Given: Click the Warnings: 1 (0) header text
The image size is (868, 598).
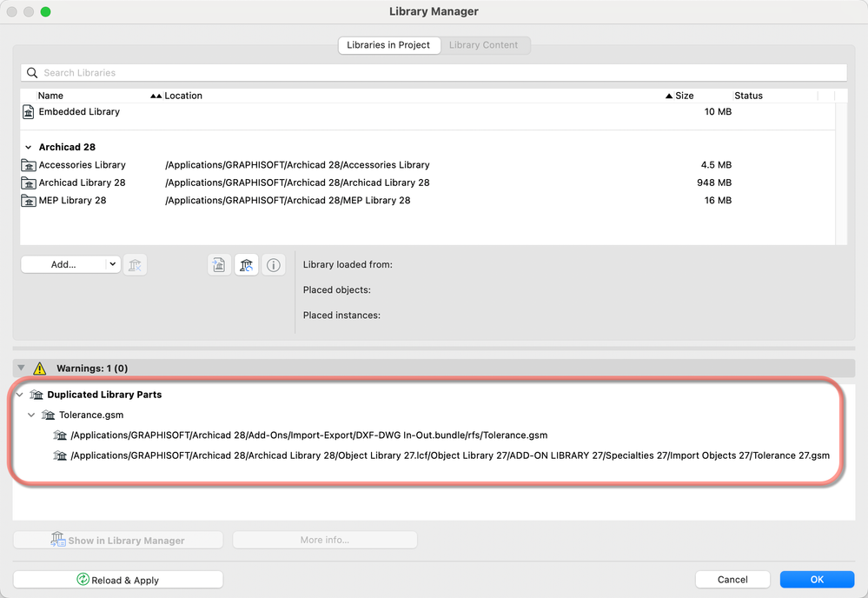Looking at the screenshot, I should pos(92,369).
